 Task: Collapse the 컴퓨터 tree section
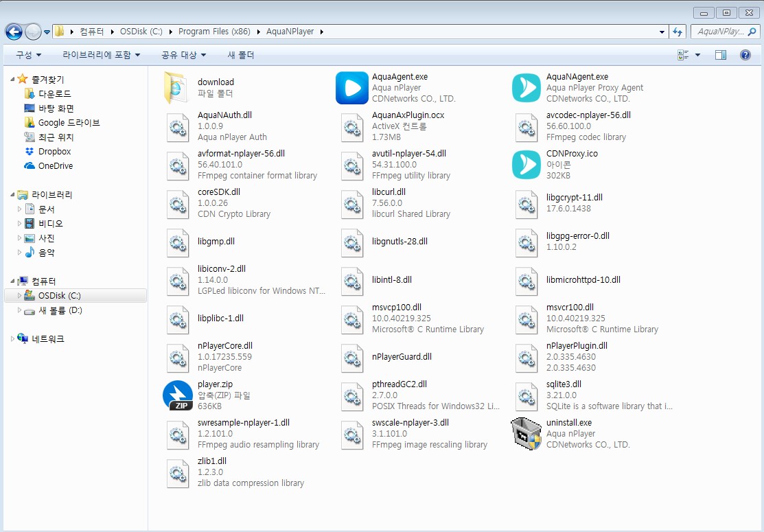click(x=12, y=281)
